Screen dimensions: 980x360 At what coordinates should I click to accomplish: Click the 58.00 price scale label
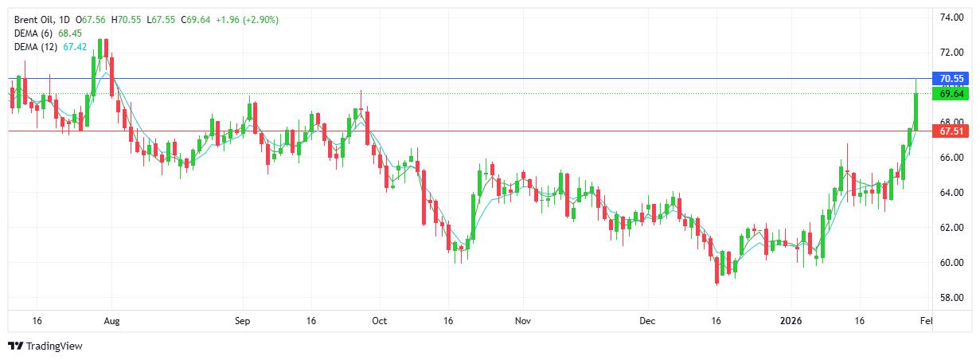952,298
